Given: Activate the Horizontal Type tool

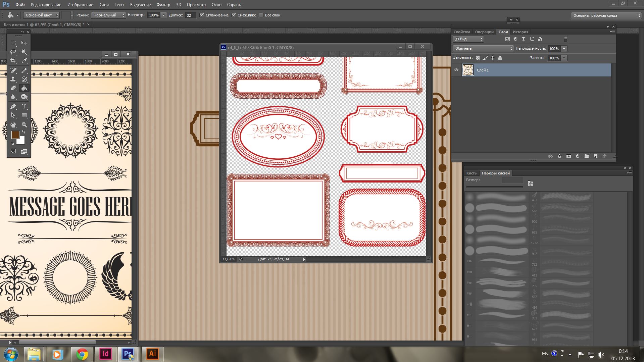Looking at the screenshot, I should pos(24,106).
